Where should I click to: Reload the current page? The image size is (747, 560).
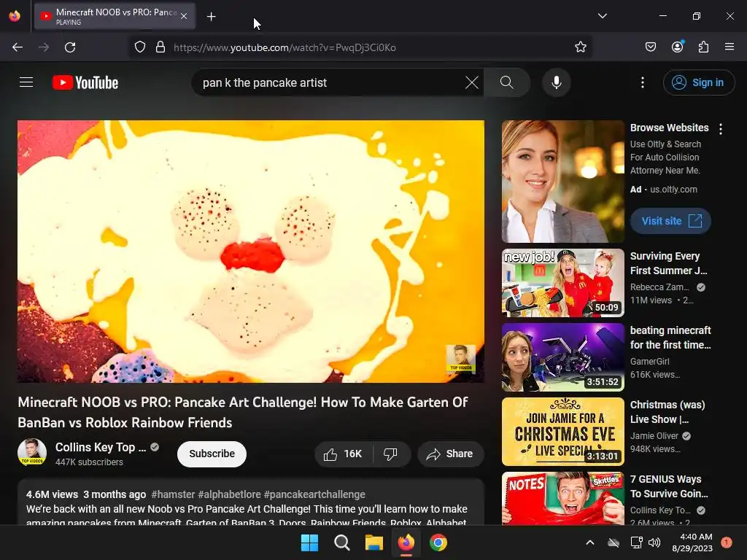pyautogui.click(x=70, y=47)
